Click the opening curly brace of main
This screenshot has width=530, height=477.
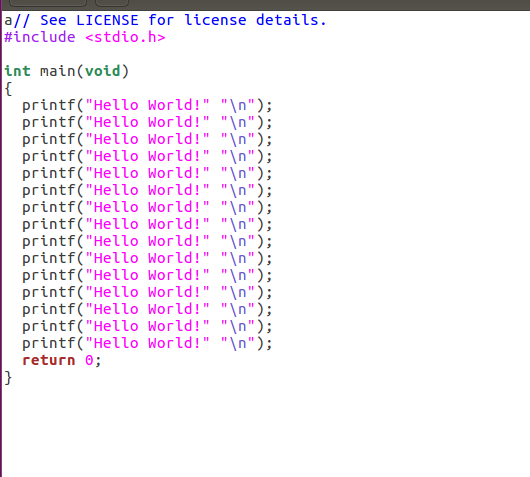[x=8, y=89]
